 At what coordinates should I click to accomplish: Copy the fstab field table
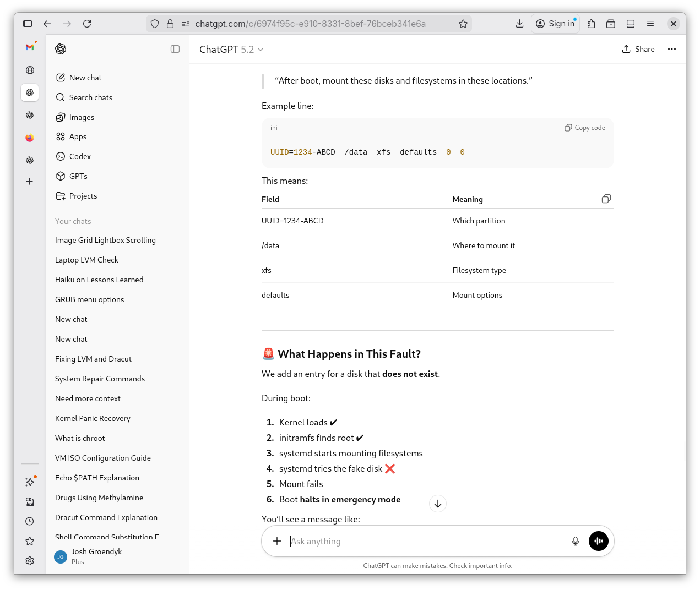point(606,199)
